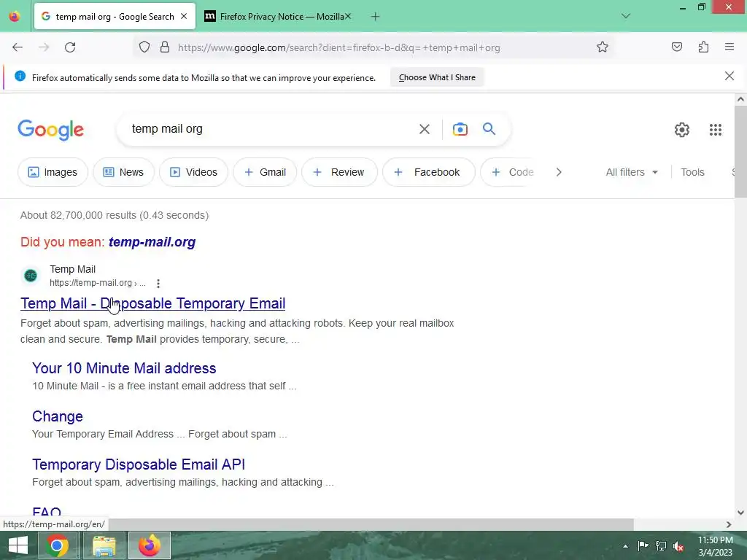Search by image with camera icon
Image resolution: width=747 pixels, height=560 pixels.
[460, 129]
